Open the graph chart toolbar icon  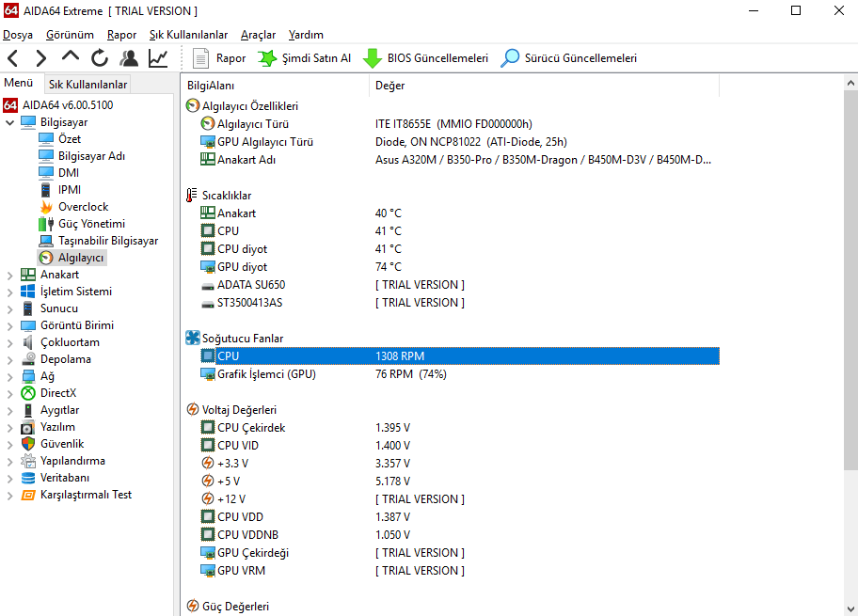point(158,58)
